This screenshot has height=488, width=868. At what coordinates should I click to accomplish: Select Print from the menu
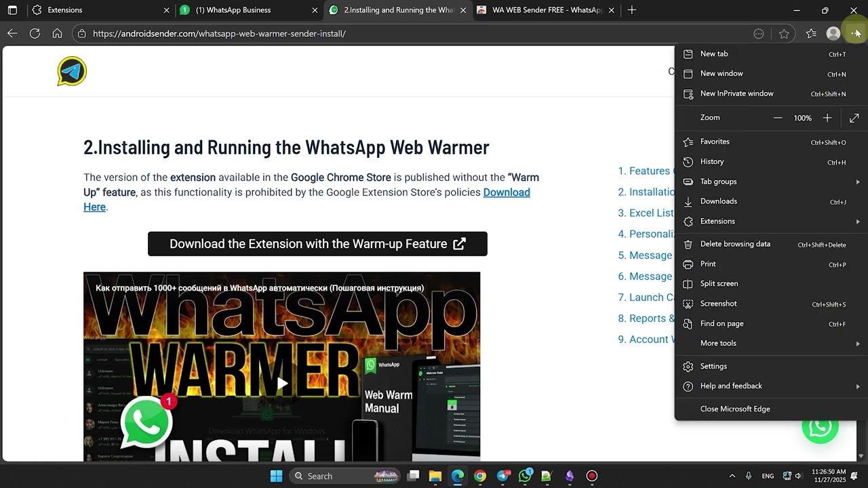pyautogui.click(x=771, y=264)
